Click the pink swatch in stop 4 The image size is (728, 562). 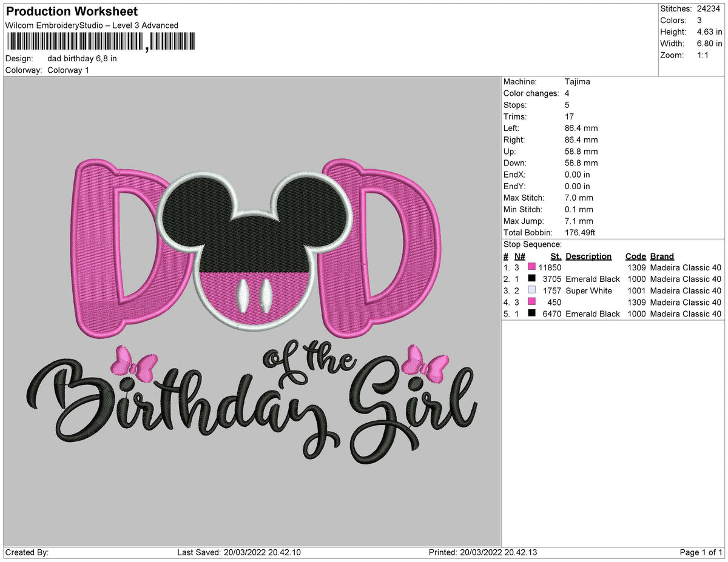[x=531, y=302]
